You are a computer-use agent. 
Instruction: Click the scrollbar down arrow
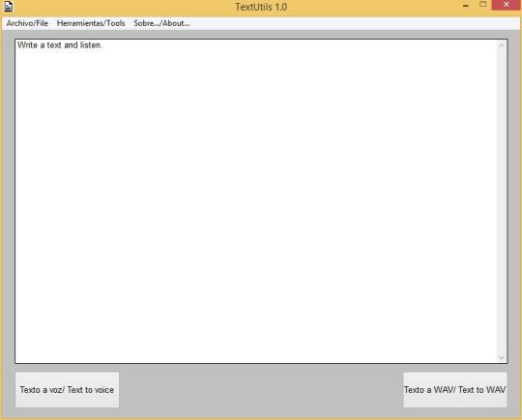pos(502,357)
